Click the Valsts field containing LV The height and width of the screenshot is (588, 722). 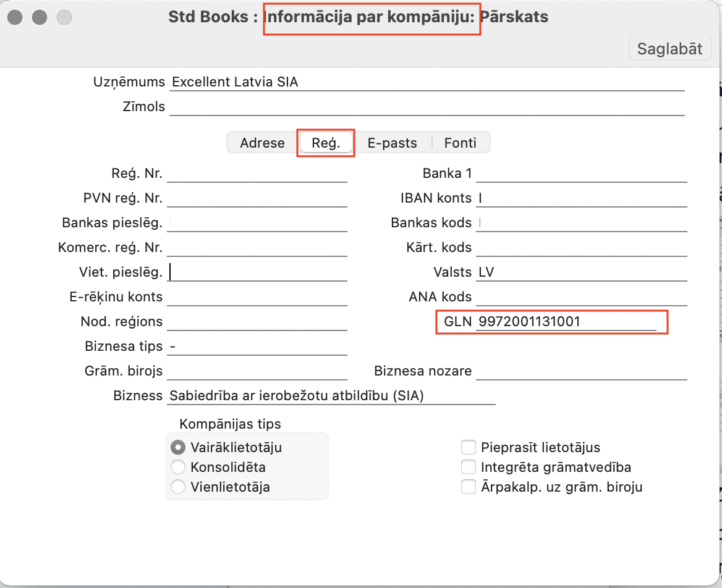click(x=581, y=272)
